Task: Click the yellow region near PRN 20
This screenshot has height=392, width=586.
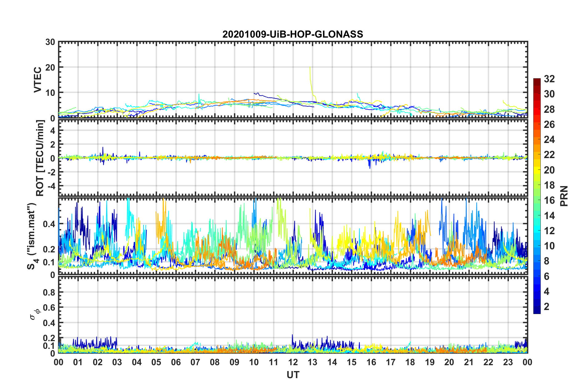Action: coord(537,170)
